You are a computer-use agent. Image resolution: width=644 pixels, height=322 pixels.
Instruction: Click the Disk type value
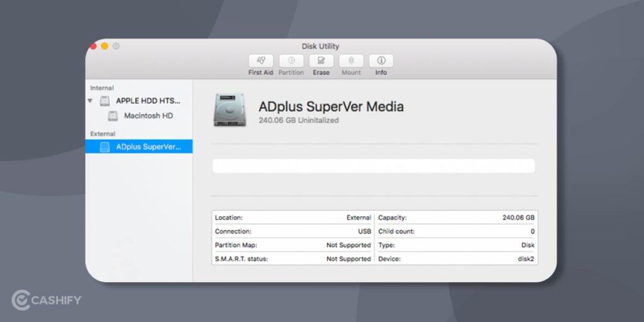528,245
